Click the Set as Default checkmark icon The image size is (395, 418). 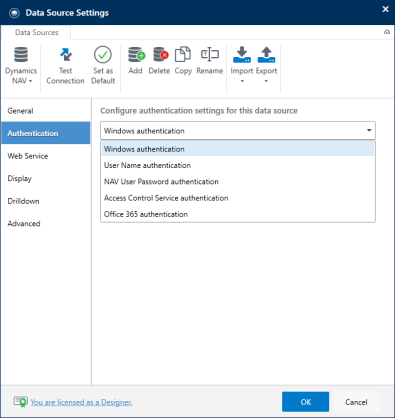[103, 55]
